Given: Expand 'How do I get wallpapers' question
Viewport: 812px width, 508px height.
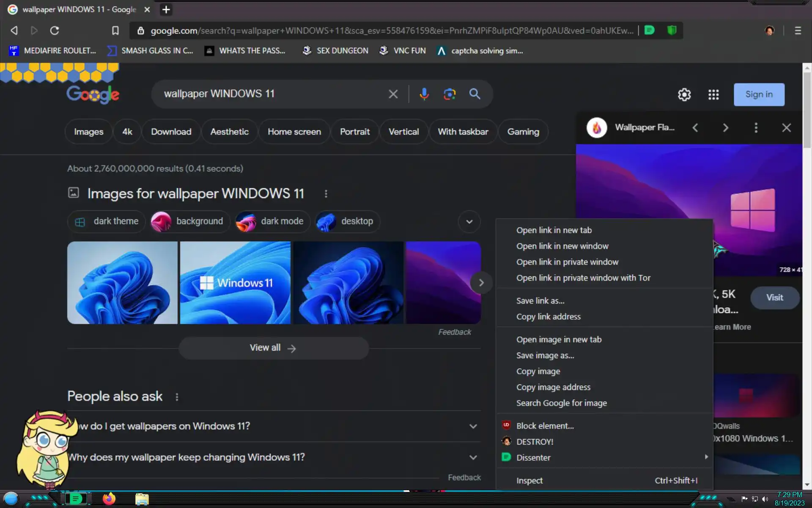Looking at the screenshot, I should point(473,426).
